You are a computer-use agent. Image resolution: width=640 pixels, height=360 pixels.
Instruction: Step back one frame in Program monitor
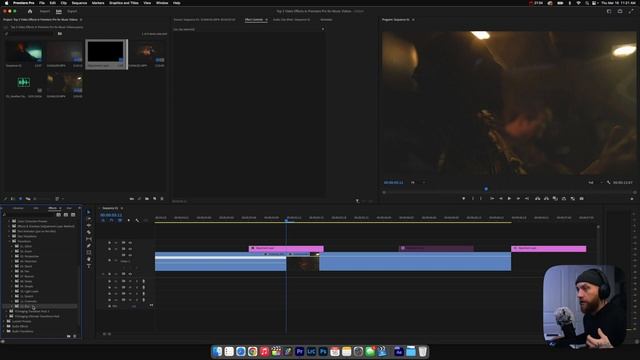(501, 199)
